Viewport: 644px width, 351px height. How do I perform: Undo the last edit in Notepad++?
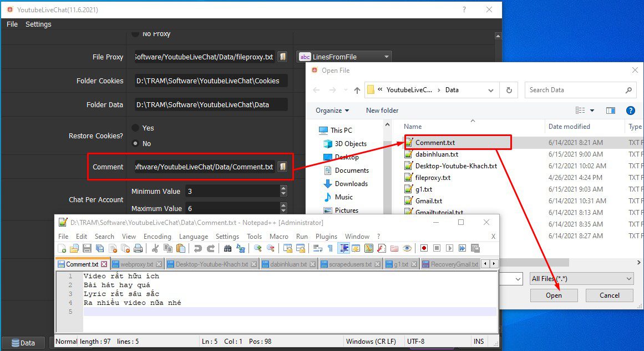[198, 248]
